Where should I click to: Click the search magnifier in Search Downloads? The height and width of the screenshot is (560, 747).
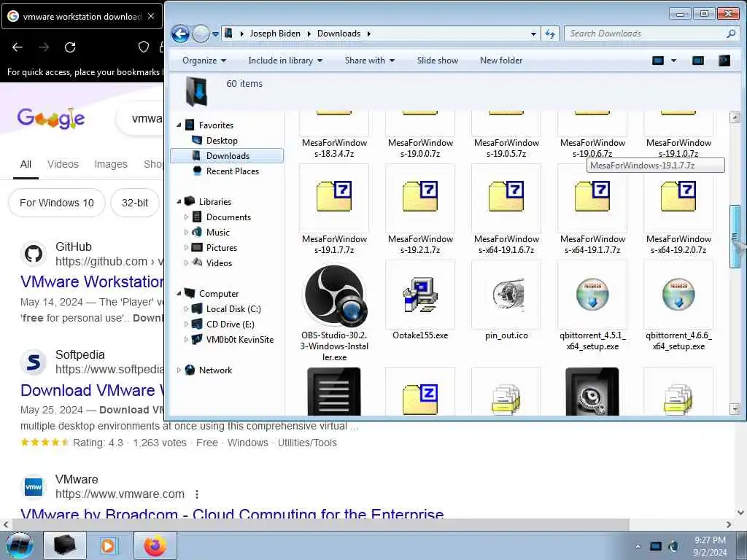point(731,34)
